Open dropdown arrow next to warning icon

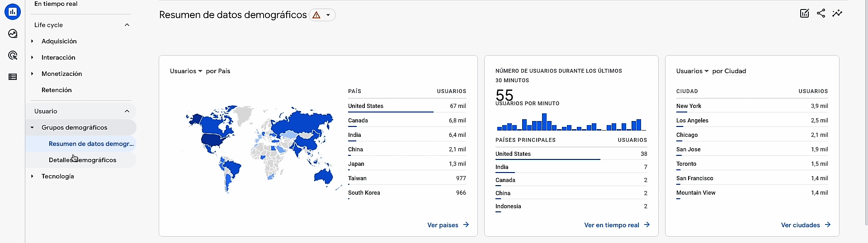(328, 15)
